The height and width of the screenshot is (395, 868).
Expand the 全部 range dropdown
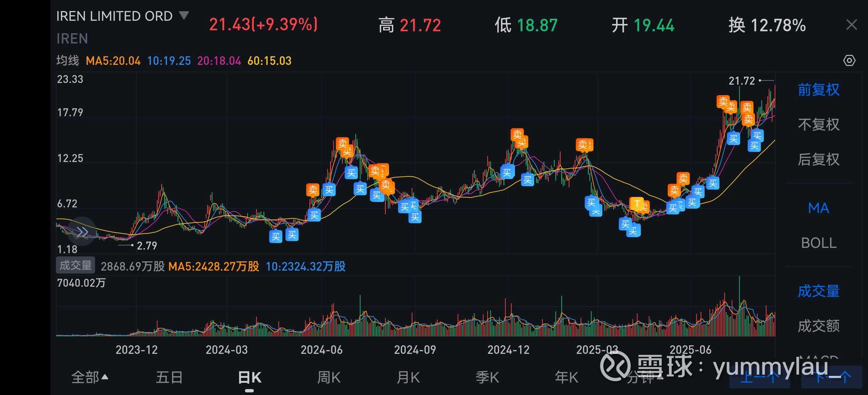coord(90,377)
